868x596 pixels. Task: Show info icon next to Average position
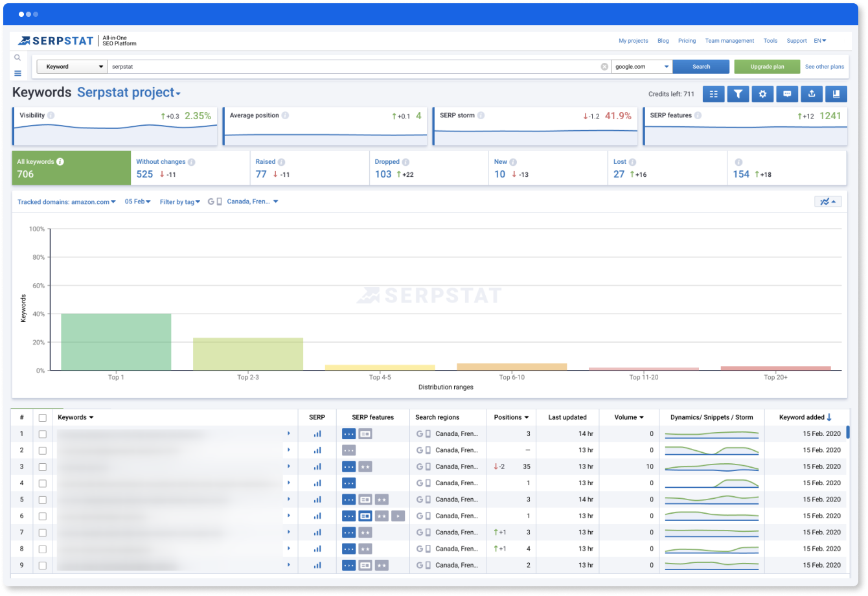click(285, 115)
